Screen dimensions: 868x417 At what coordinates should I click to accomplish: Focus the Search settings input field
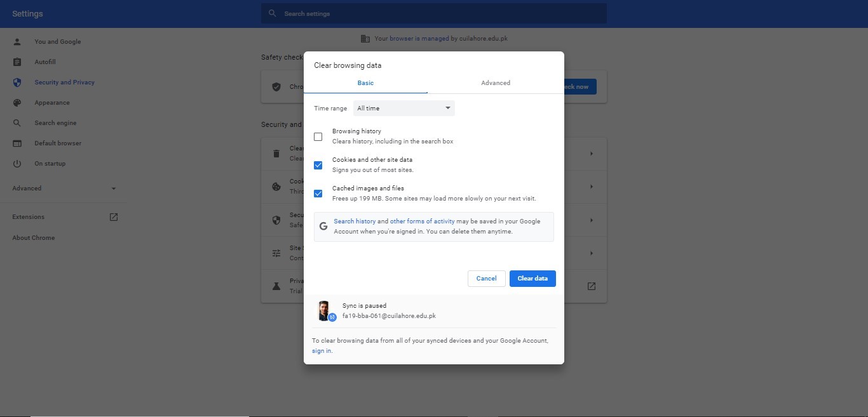click(433, 13)
